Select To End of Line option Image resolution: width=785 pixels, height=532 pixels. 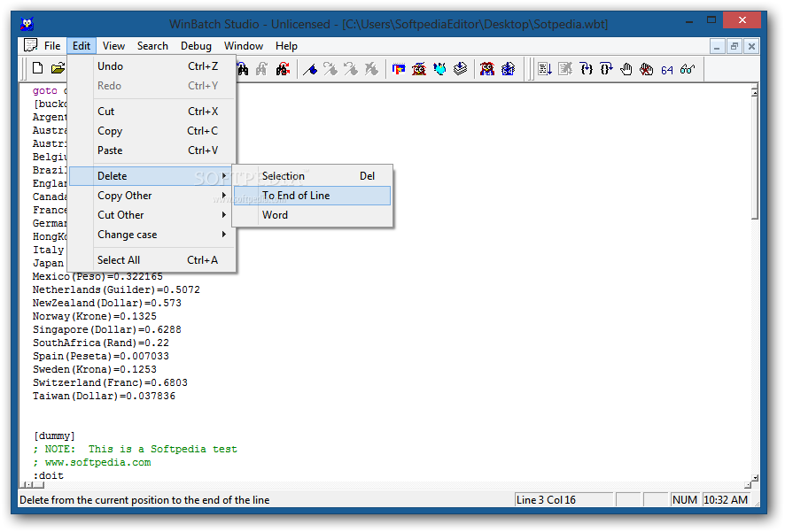pyautogui.click(x=313, y=196)
